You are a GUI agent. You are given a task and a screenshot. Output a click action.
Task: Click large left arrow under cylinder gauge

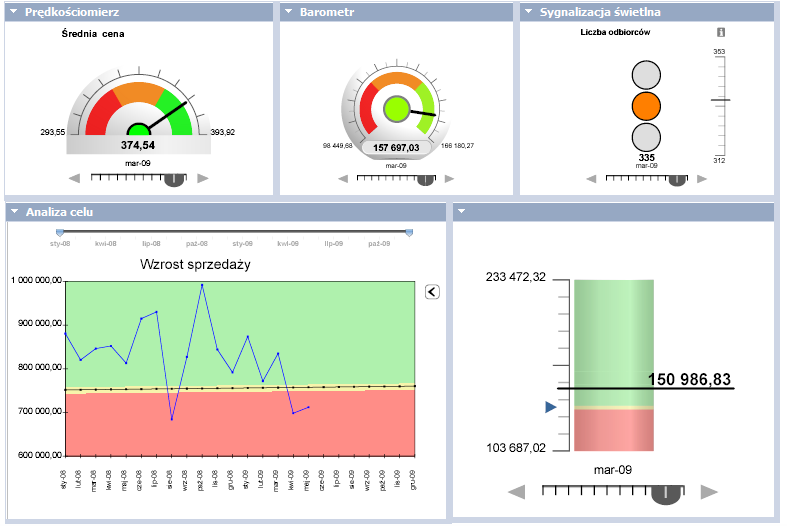517,491
